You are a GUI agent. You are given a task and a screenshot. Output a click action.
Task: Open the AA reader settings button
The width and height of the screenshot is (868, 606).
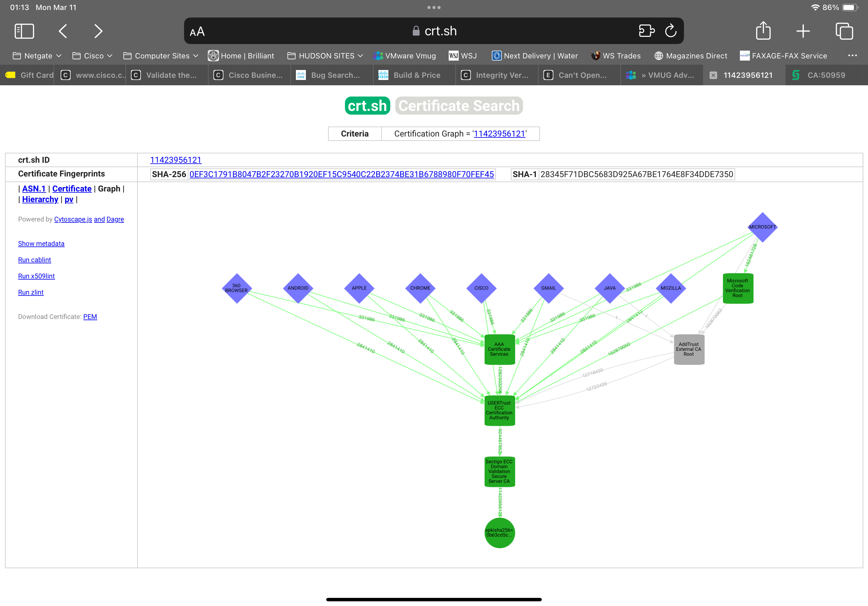[197, 32]
